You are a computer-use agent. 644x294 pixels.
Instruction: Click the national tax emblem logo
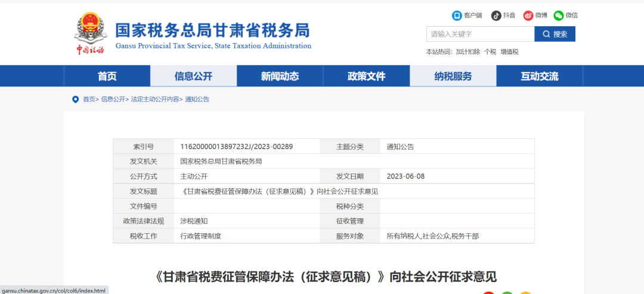click(x=90, y=33)
